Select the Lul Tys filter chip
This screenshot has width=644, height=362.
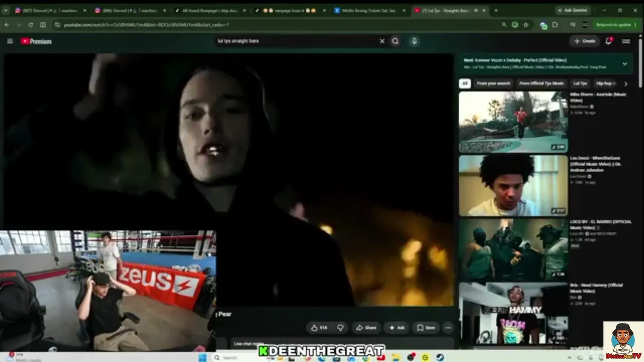pyautogui.click(x=580, y=83)
